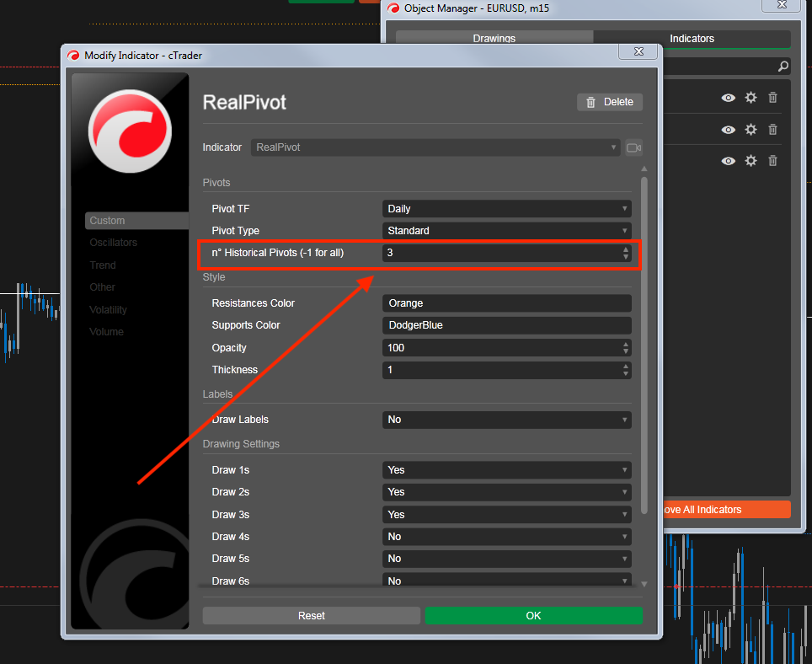Screen dimensions: 812x664
Task: Select the Volatility indicator category
Action: [108, 310]
